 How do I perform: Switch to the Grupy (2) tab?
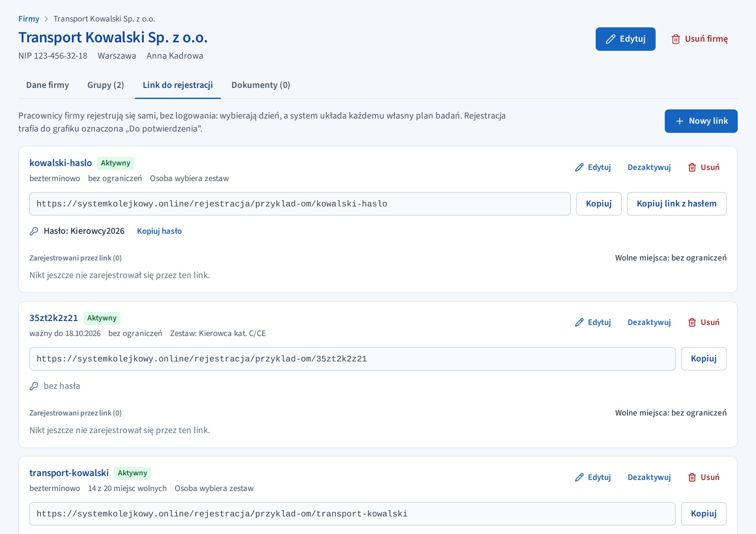tap(106, 85)
